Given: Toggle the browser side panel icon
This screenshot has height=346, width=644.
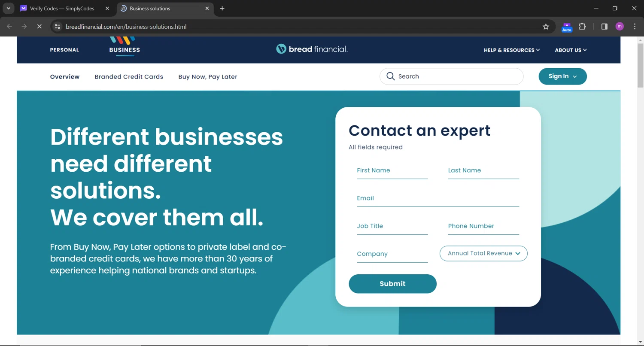Looking at the screenshot, I should point(605,27).
